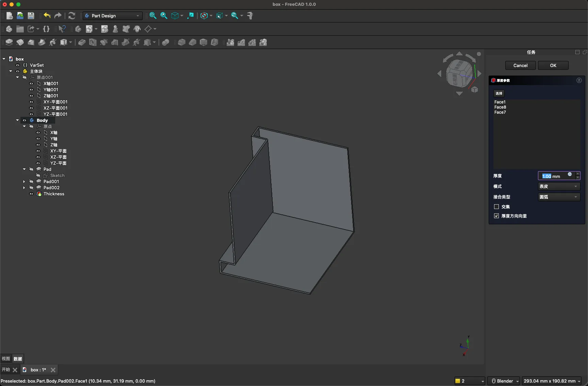Enable the 交集 checkbox
The image size is (588, 386).
pyautogui.click(x=496, y=207)
